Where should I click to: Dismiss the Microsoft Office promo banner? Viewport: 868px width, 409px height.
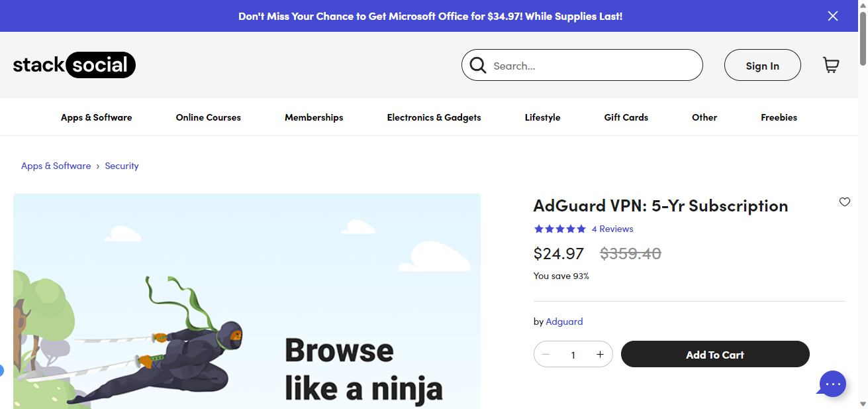point(833,16)
